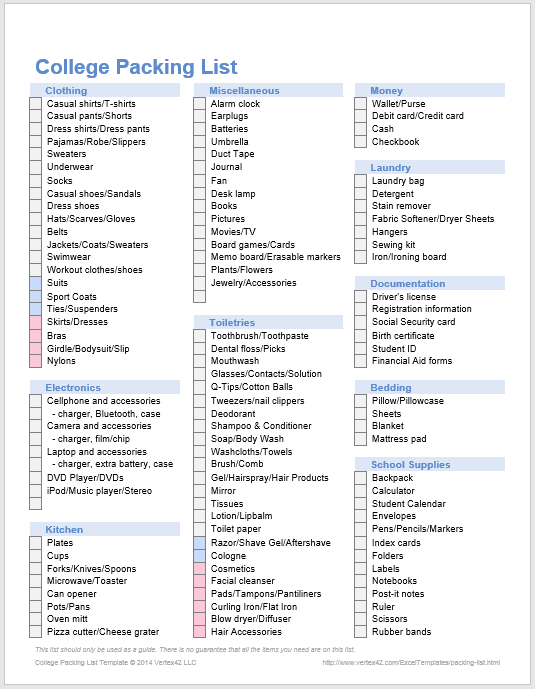Check the box for Casual shirts/T-shirts
The image size is (535, 689).
(36, 104)
